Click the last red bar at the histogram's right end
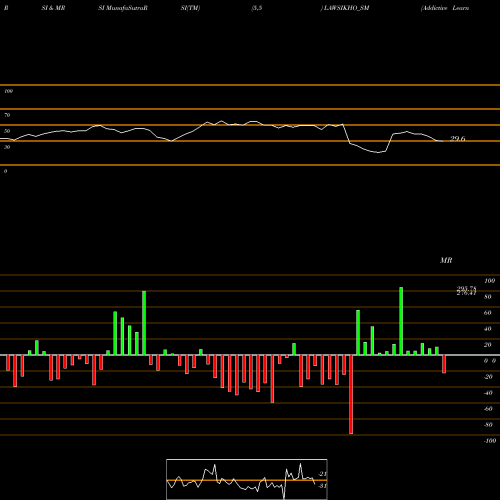Image resolution: width=500 pixels, height=500 pixels. click(444, 364)
